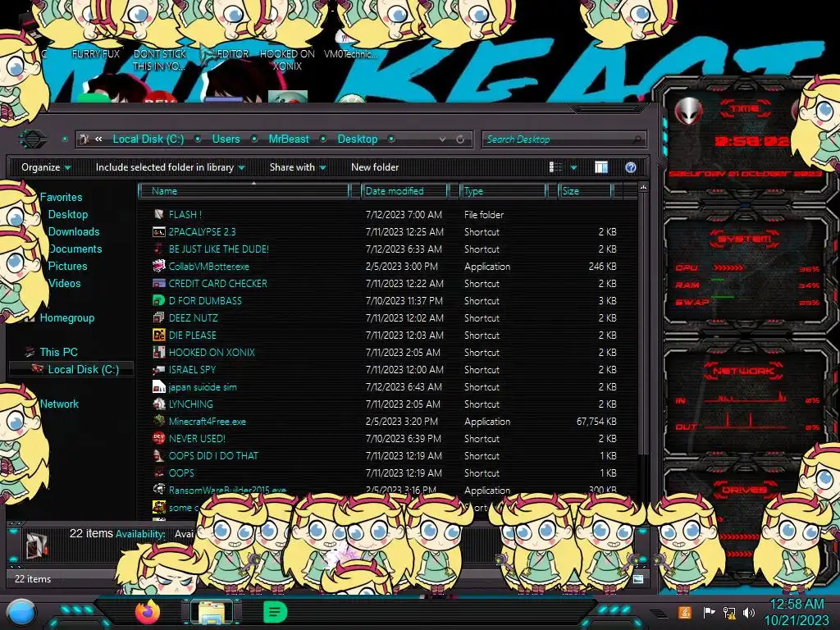Viewport: 840px width, 630px height.
Task: Click the New folder button
Action: [x=375, y=167]
